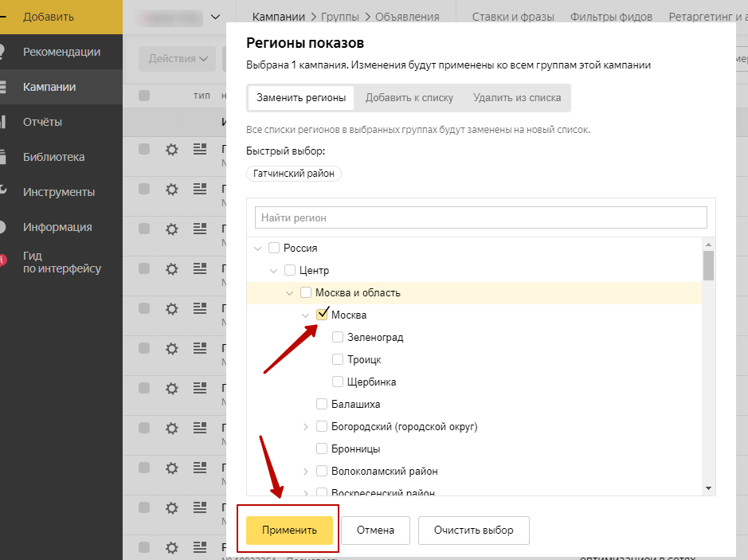Image resolution: width=748 pixels, height=560 pixels.
Task: Collapse the Россия tree node
Action: (258, 248)
